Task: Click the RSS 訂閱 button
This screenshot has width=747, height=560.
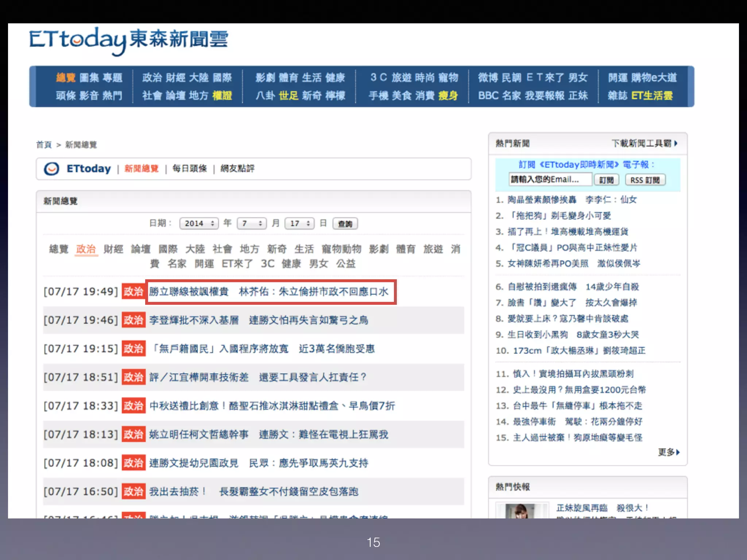Action: [645, 180]
